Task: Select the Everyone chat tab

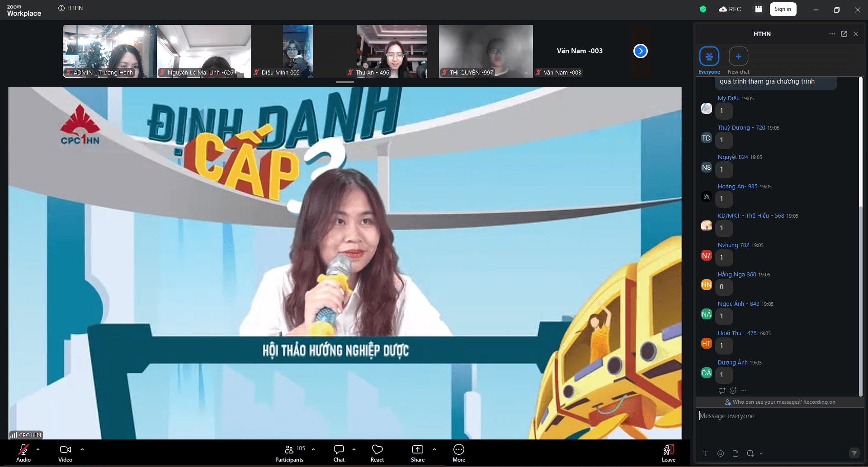Action: (x=709, y=61)
